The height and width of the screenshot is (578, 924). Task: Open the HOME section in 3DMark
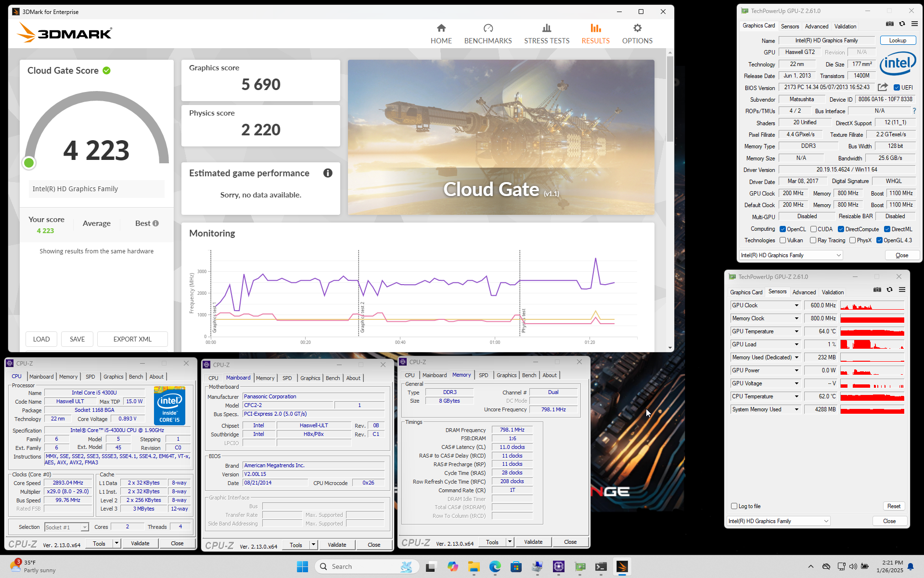(x=441, y=34)
